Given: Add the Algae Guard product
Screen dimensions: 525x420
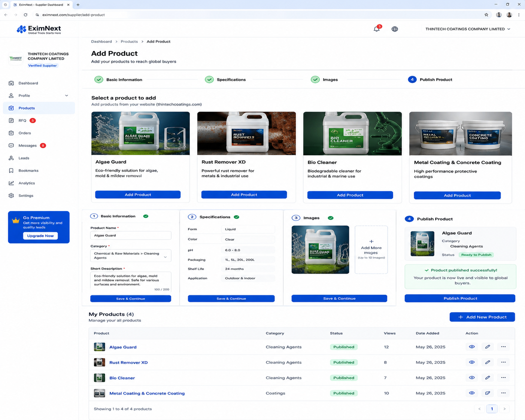Looking at the screenshot, I should pos(138,195).
